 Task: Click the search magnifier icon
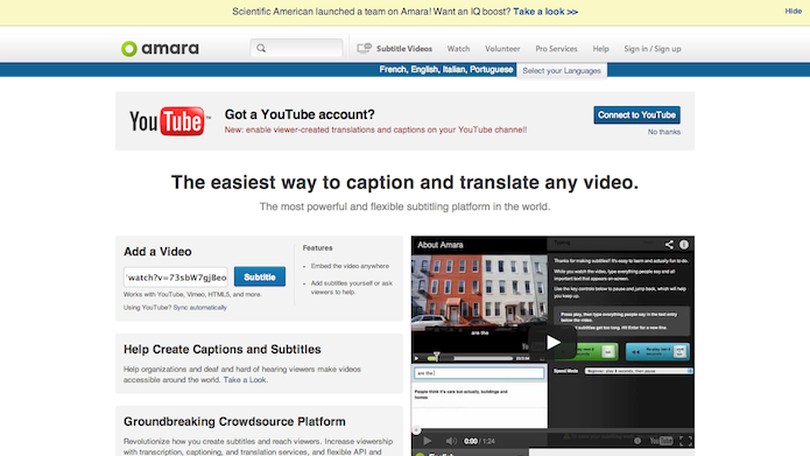coord(261,48)
